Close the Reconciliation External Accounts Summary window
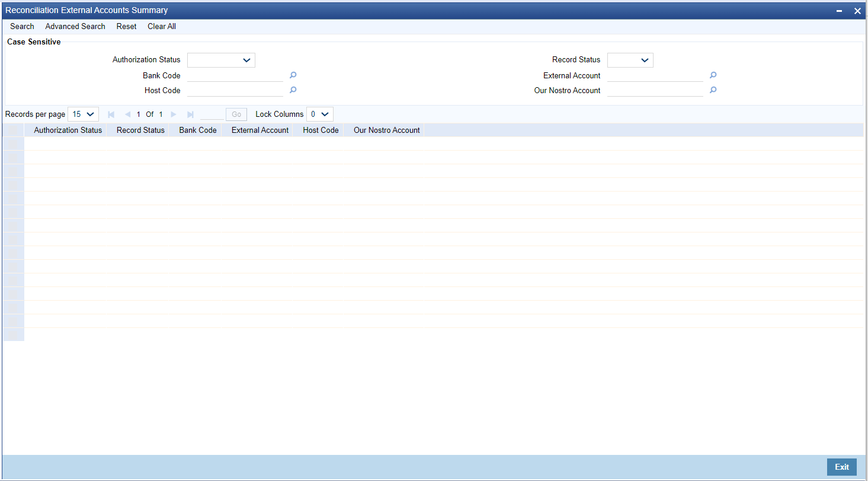Screen dimensions: 868x481 coord(857,11)
